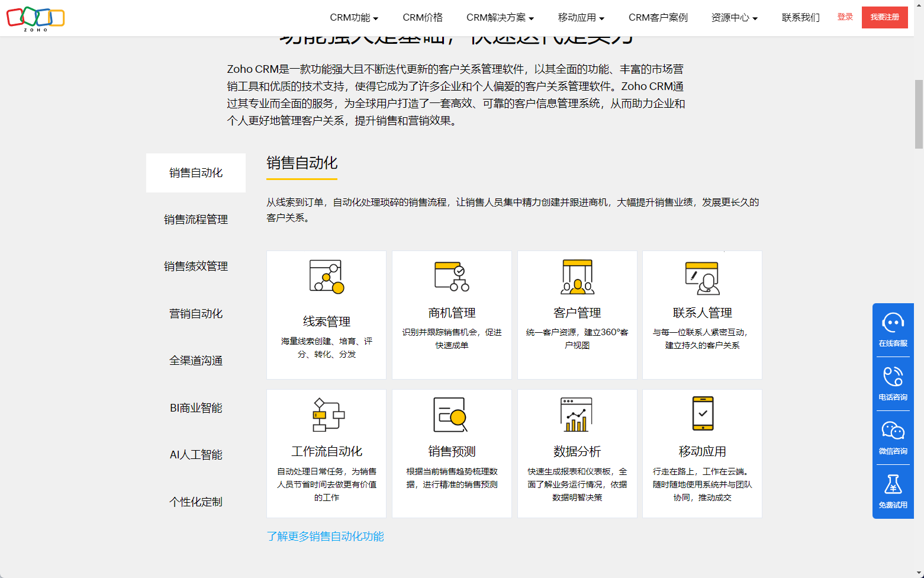Expand the 移动应用 nav dropdown
Screen dimensions: 924x578
click(581, 18)
